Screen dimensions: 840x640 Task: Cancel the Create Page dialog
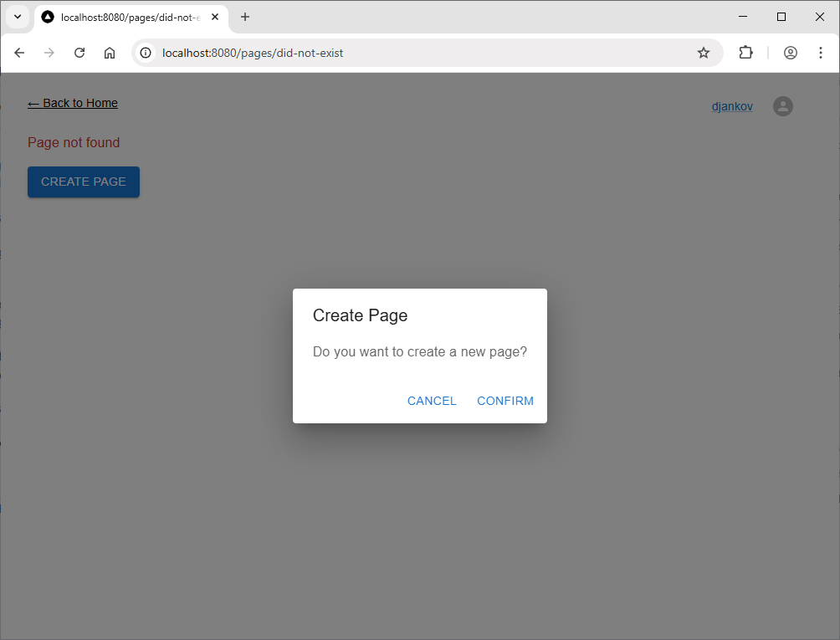[432, 401]
